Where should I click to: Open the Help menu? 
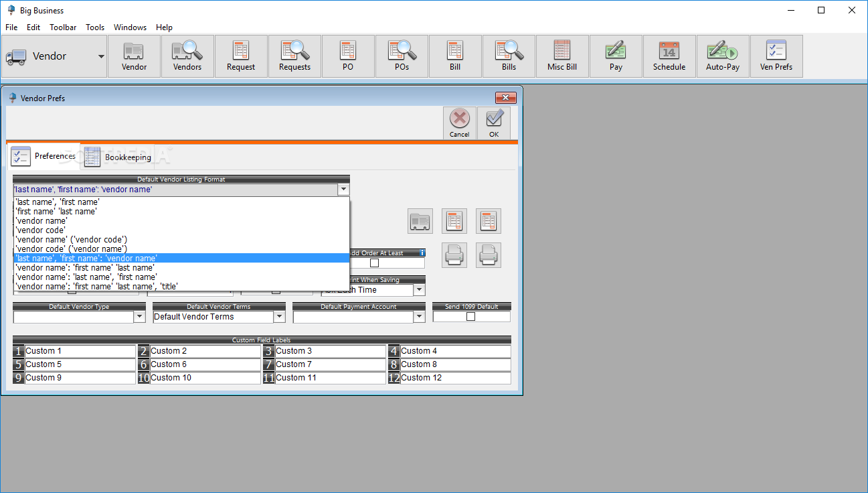click(164, 27)
